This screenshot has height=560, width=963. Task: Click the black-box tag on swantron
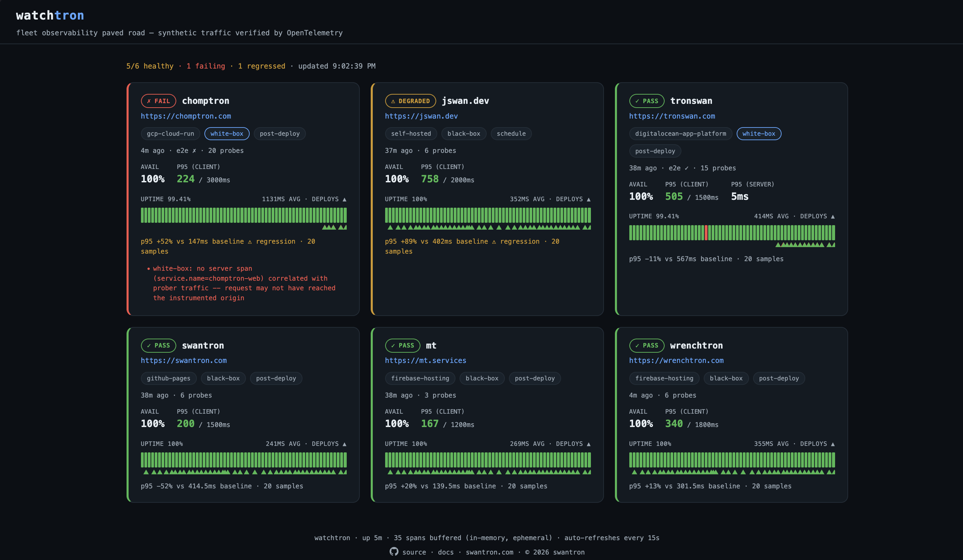coord(223,378)
